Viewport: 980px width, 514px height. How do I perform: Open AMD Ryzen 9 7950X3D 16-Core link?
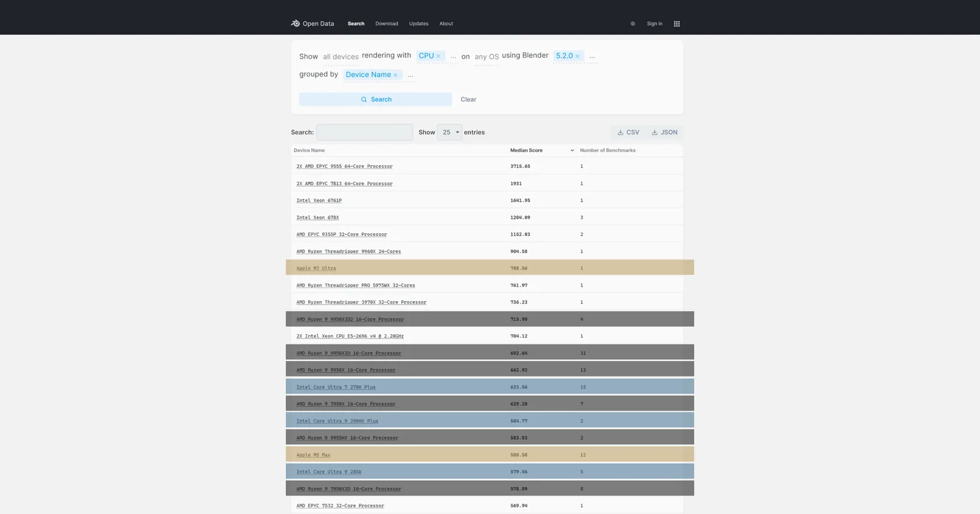click(x=349, y=490)
